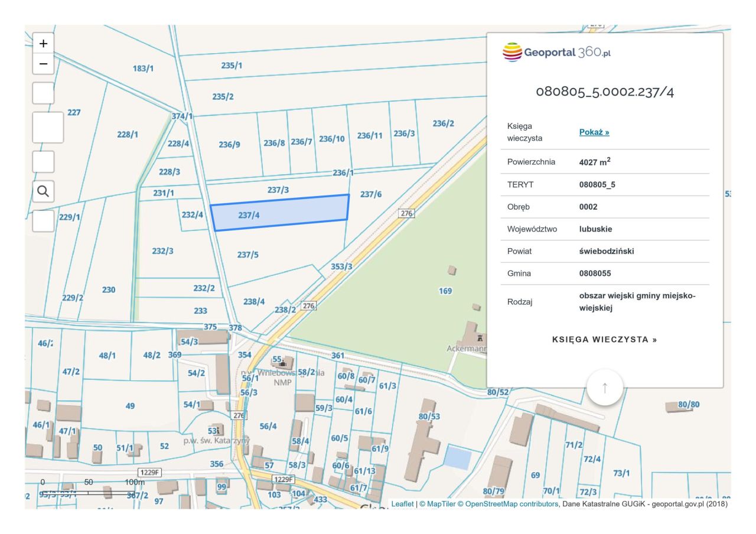Pick parcel 49 on the map
The height and width of the screenshot is (534, 756).
pyautogui.click(x=131, y=406)
